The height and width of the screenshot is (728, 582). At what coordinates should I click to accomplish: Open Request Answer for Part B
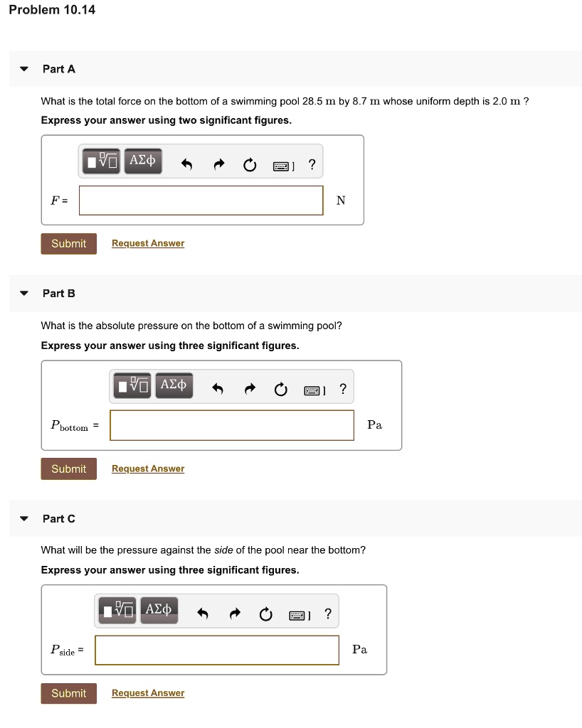[x=147, y=468]
